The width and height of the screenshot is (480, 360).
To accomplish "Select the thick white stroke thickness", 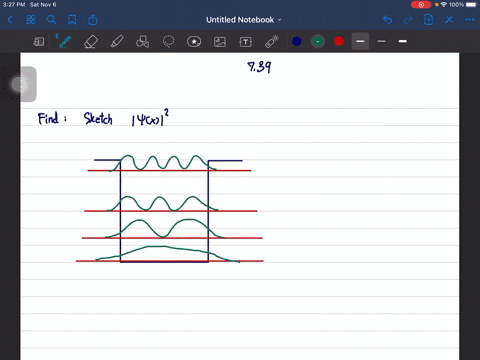I will pos(403,41).
